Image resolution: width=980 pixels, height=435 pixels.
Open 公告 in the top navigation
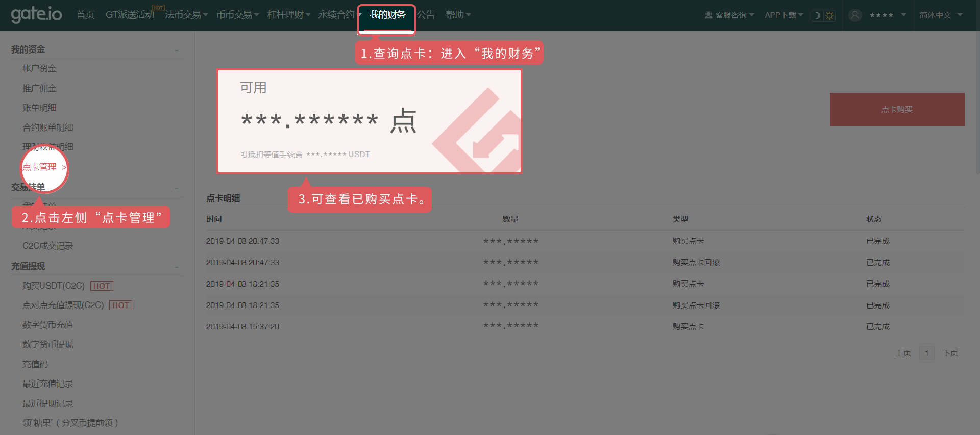point(426,15)
